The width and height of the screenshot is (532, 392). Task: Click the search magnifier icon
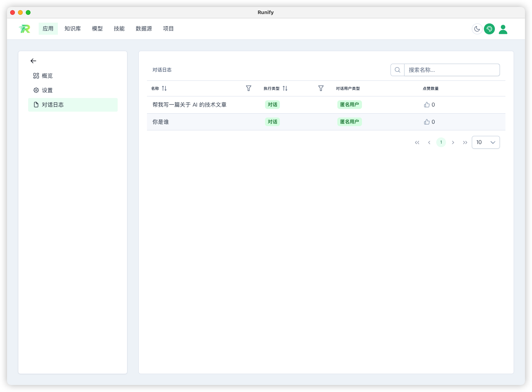[398, 70]
